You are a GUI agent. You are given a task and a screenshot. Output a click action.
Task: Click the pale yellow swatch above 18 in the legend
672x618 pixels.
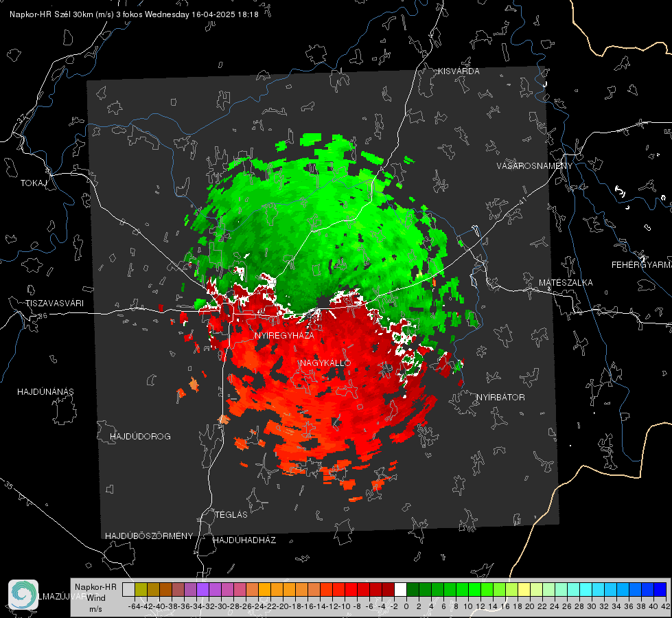(524, 589)
